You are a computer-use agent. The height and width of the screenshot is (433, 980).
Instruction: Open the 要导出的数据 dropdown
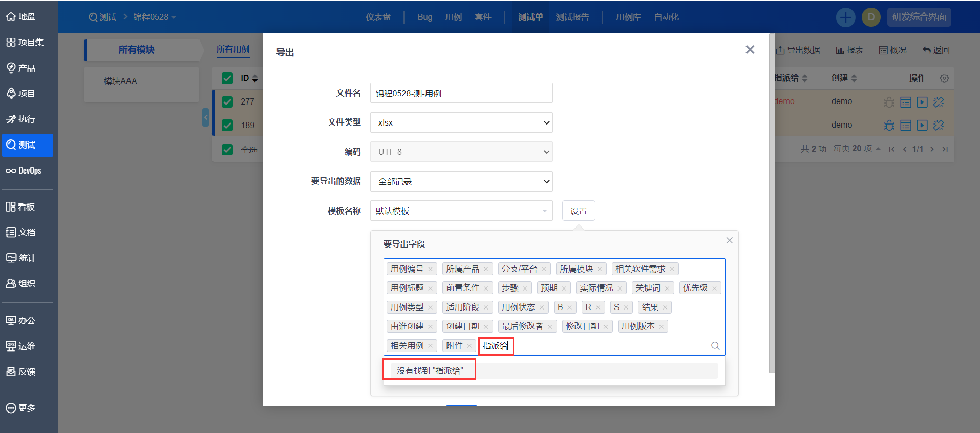pos(461,182)
